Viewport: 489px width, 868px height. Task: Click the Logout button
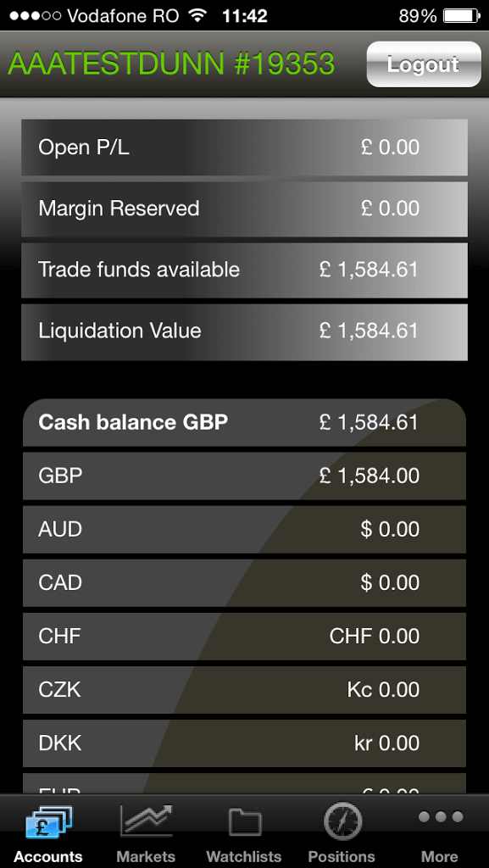pyautogui.click(x=424, y=64)
